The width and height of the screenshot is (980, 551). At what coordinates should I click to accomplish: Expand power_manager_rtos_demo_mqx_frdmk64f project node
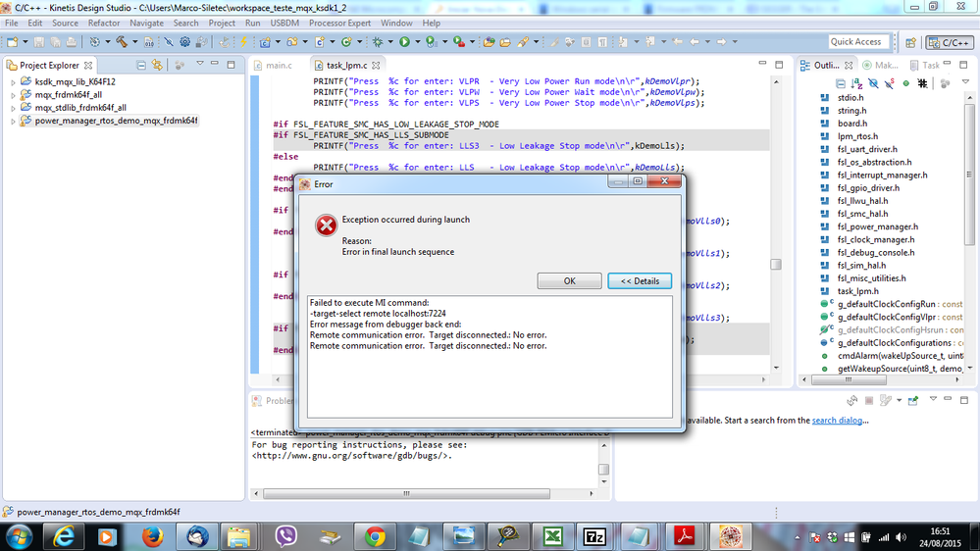(13, 122)
